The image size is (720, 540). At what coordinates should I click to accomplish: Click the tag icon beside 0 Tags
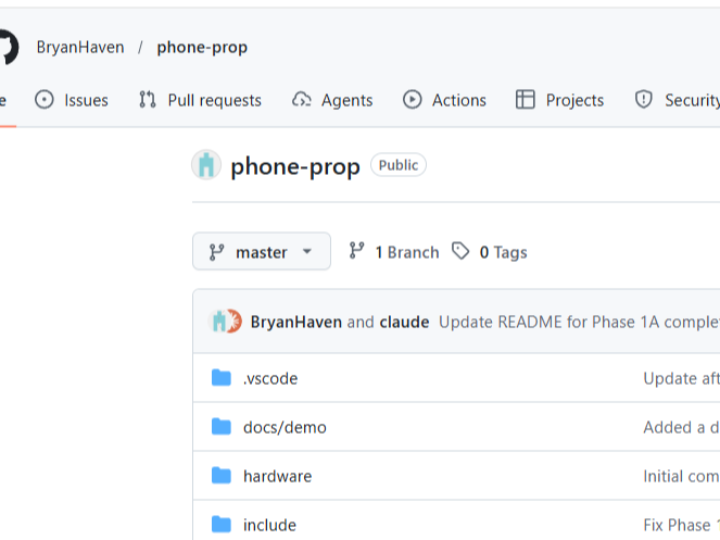click(x=460, y=251)
